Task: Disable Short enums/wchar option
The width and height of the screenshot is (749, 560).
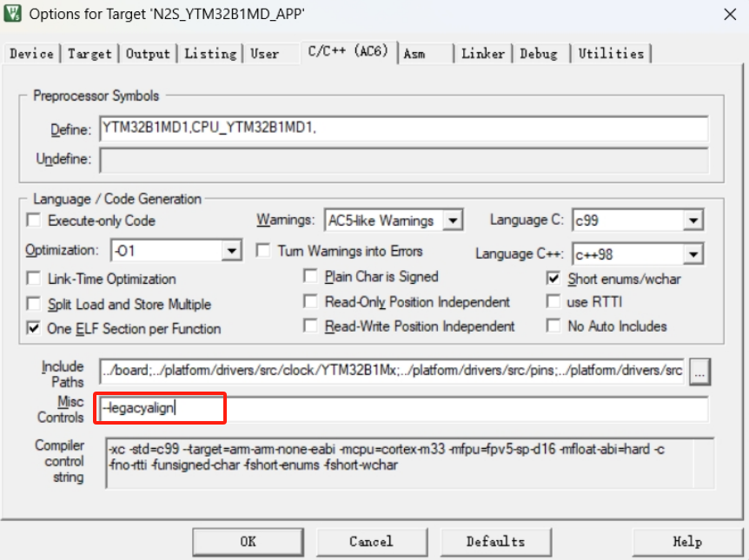Action: pyautogui.click(x=553, y=279)
